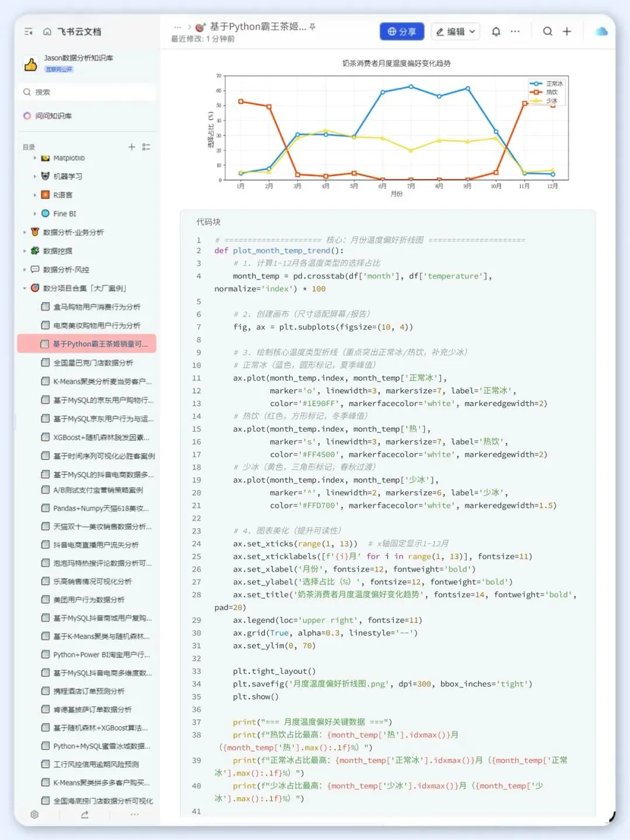Open the sidebar footer more options
The width and height of the screenshot is (630, 840).
[x=135, y=814]
